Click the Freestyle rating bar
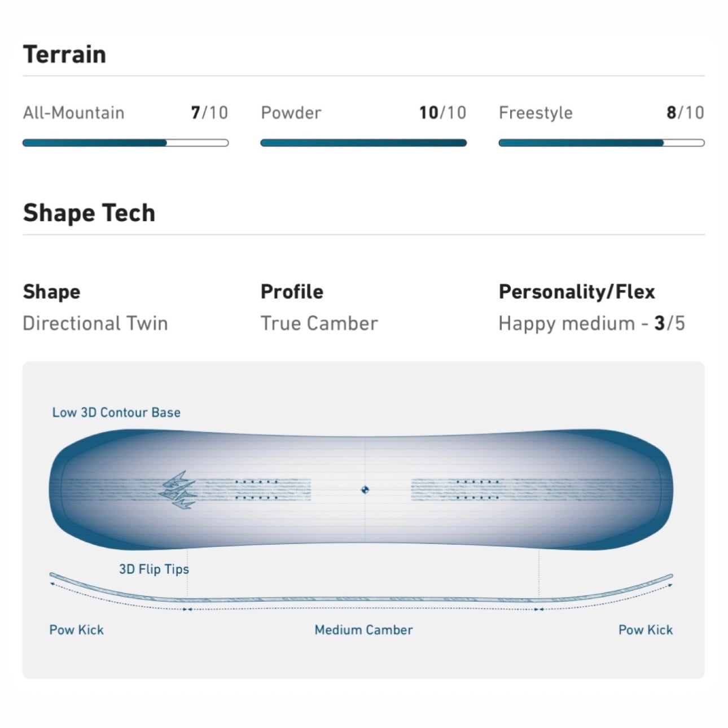 [602, 143]
